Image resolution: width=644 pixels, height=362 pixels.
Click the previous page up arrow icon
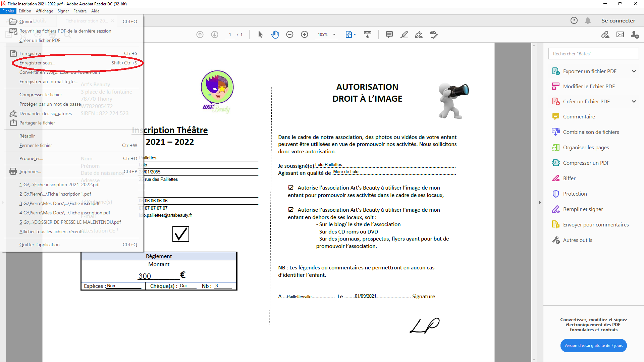pos(200,35)
